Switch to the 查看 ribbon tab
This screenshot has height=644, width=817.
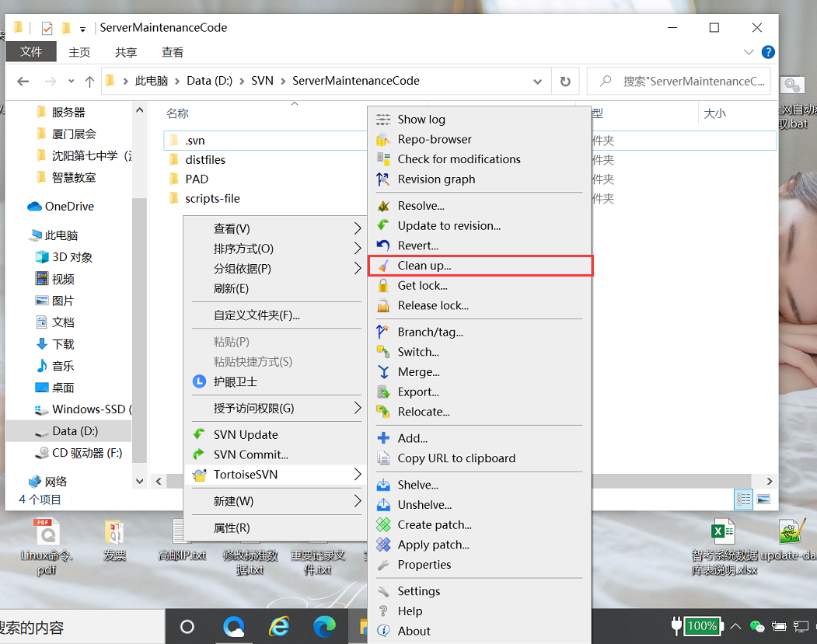tap(173, 51)
